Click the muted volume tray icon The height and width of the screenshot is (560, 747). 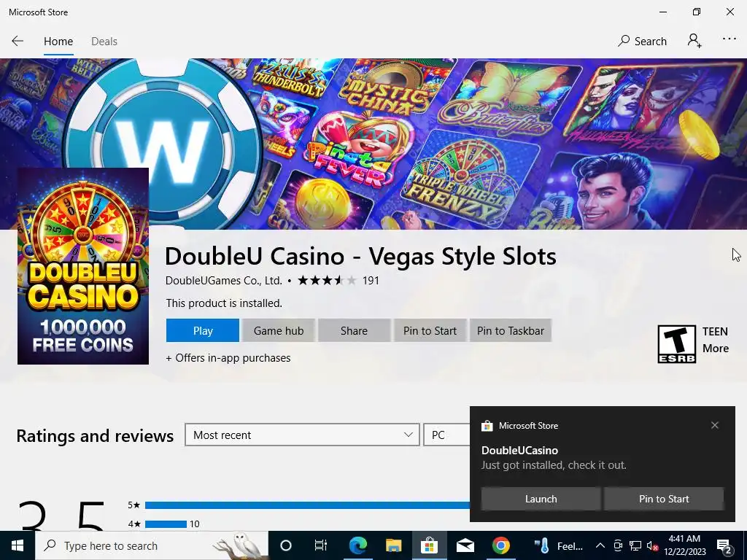pyautogui.click(x=652, y=546)
